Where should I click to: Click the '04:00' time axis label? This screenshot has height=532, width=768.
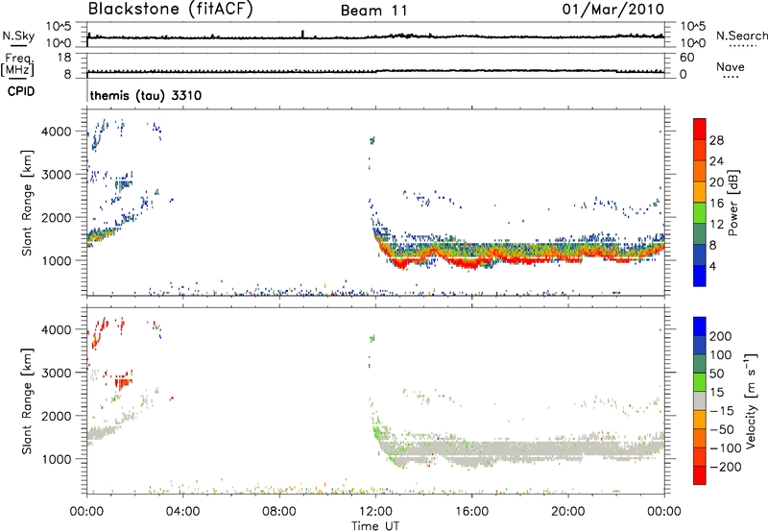[x=182, y=512]
